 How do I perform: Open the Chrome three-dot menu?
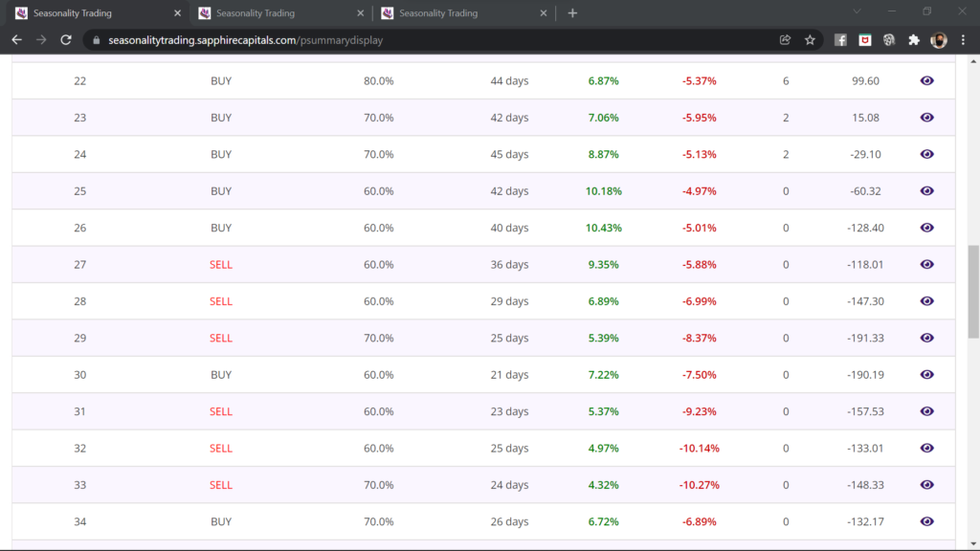click(963, 40)
